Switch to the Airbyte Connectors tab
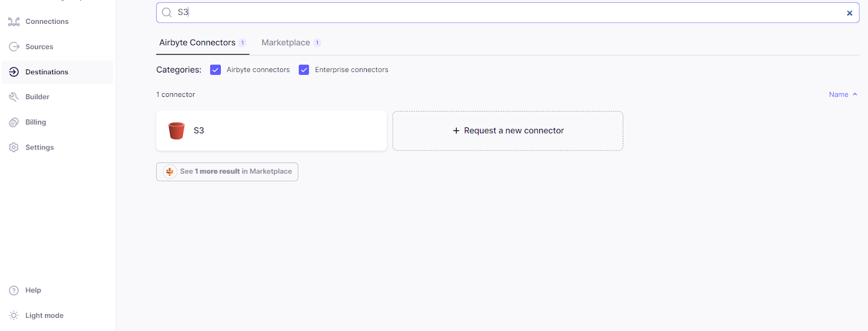The image size is (868, 331). point(203,43)
